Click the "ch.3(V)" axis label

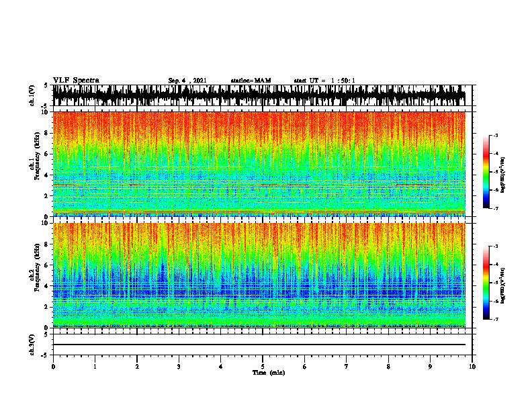coord(32,345)
